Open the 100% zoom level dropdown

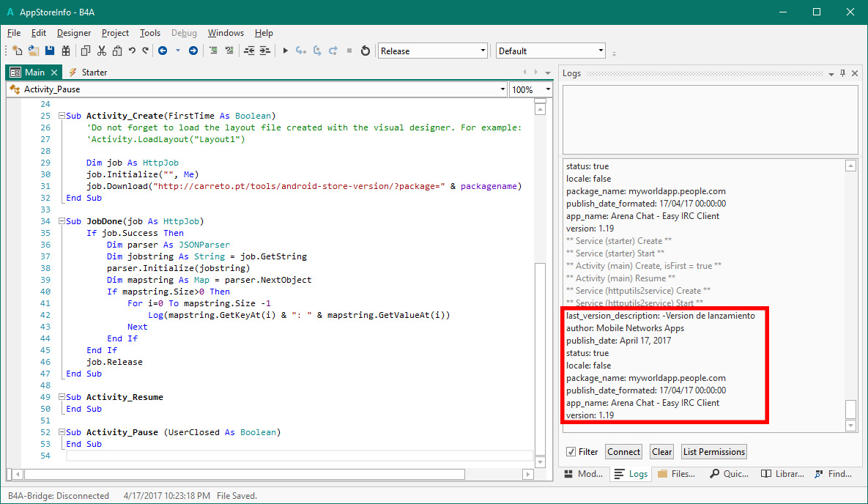pyautogui.click(x=547, y=89)
